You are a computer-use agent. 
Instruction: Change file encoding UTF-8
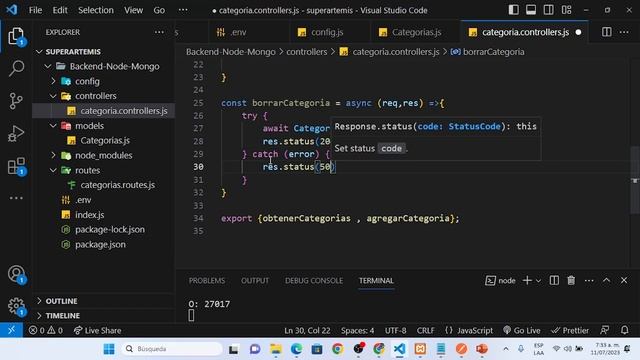point(395,331)
